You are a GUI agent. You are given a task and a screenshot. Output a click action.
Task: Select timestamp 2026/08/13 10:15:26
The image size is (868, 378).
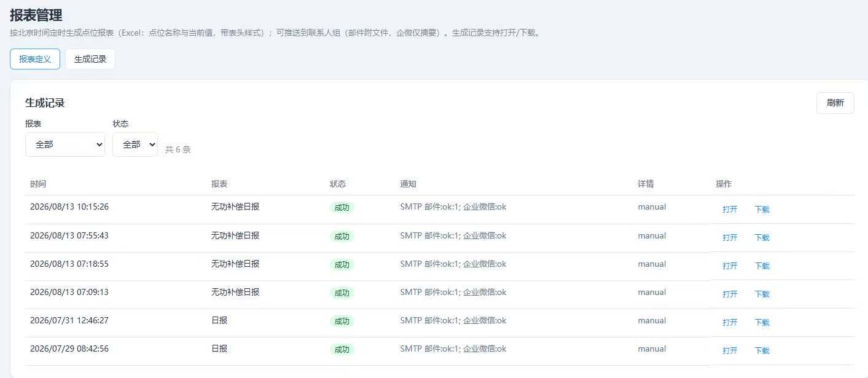tap(69, 207)
